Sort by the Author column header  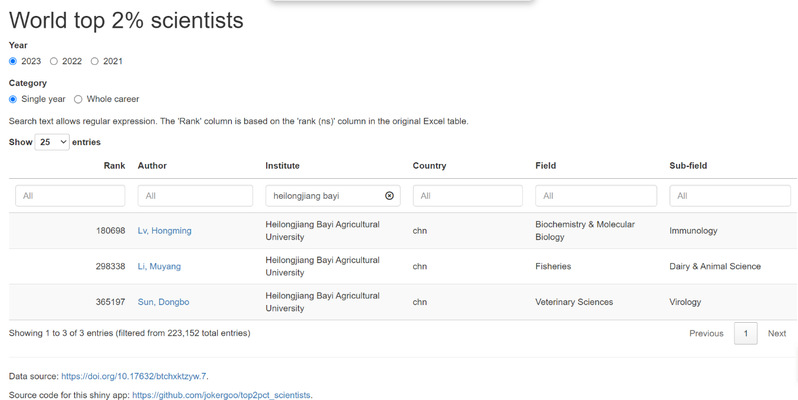pos(152,165)
